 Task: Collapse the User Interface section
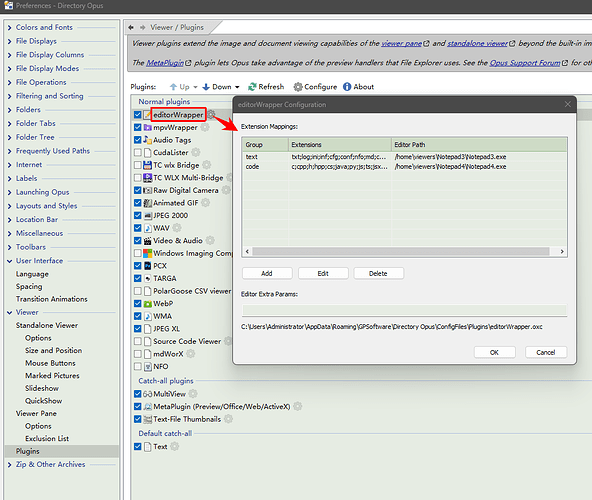coord(9,261)
